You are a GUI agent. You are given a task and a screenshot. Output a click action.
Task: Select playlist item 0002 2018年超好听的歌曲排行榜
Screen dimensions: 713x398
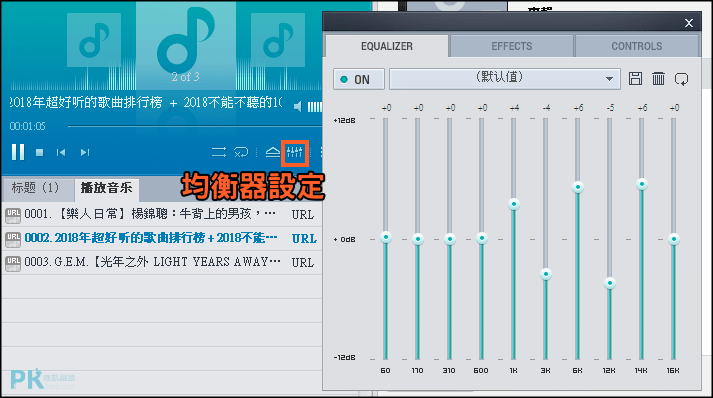pyautogui.click(x=162, y=238)
